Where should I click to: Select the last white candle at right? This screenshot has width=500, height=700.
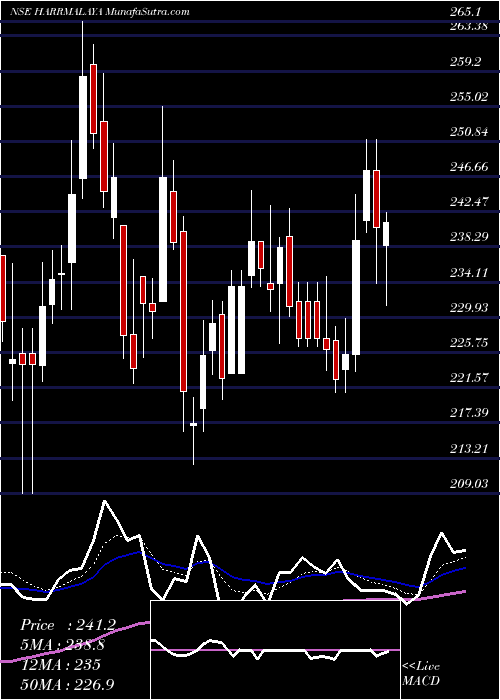coord(386,234)
